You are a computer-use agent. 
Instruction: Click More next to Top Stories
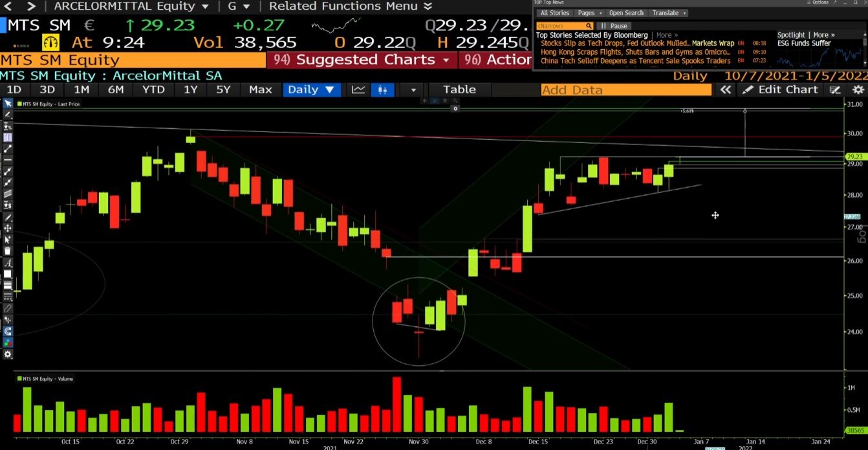(666, 35)
